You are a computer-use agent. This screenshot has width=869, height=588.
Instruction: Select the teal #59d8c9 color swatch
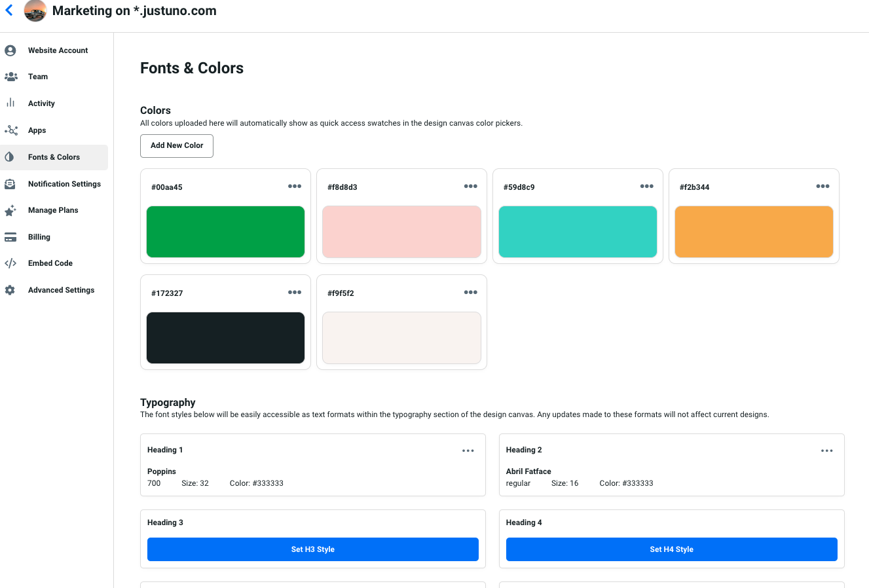pos(577,232)
